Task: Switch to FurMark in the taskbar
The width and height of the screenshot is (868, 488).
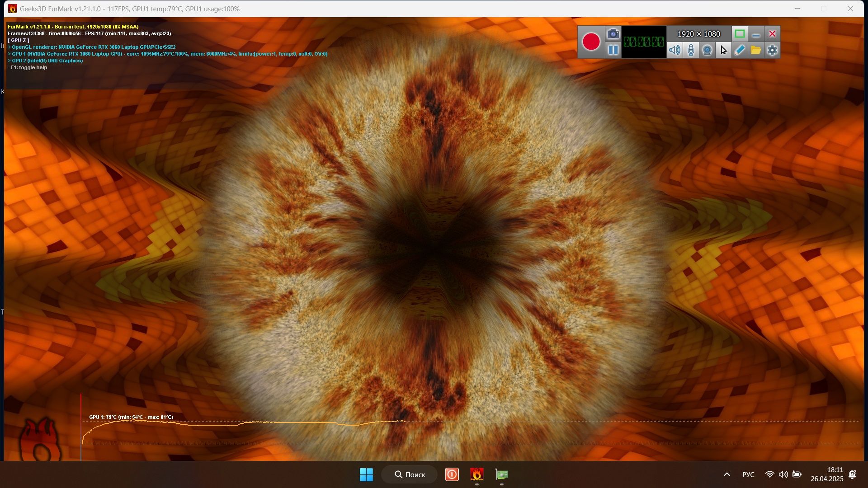Action: coord(477,474)
